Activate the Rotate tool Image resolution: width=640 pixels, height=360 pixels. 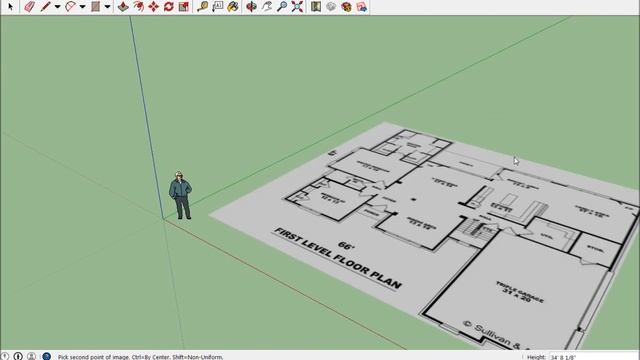[169, 7]
